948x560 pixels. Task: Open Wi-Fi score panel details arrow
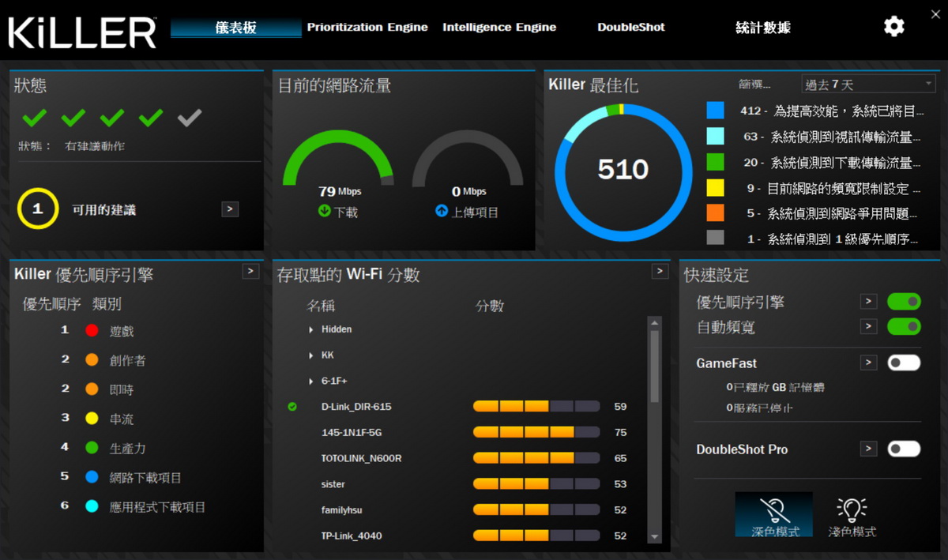[x=660, y=272]
